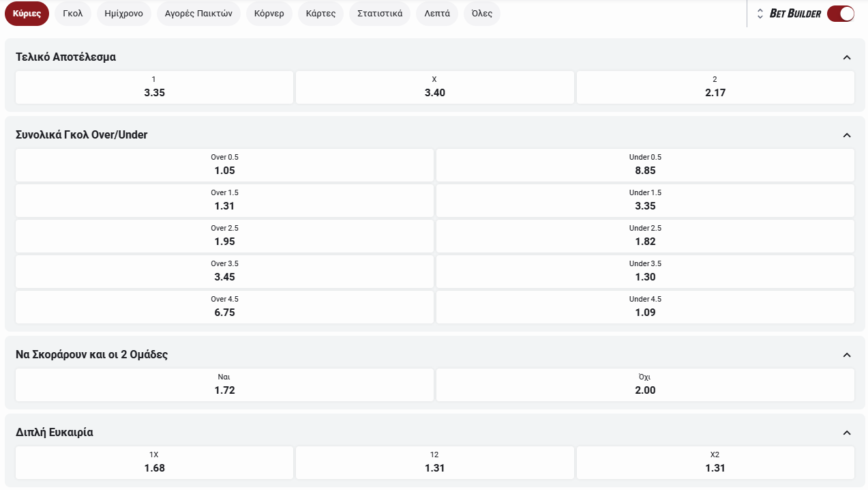Viewport: 868px width, 490px height.
Task: Collapse the Διπλή Ευκαιρία section chevron
Action: tap(847, 433)
